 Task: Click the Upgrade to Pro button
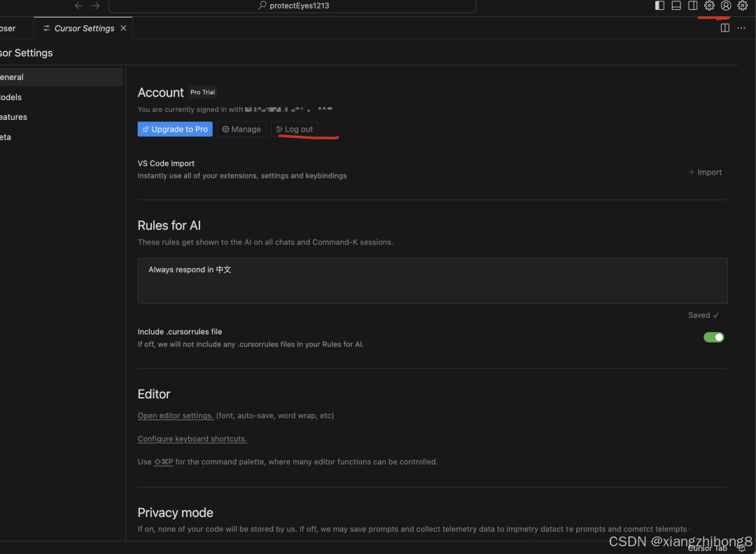pyautogui.click(x=175, y=130)
